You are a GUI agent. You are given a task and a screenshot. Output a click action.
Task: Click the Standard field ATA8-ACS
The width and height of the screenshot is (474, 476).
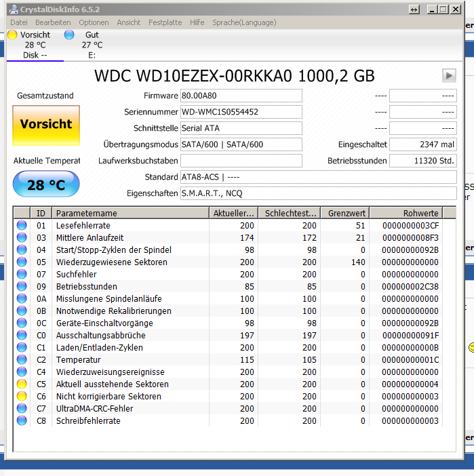pyautogui.click(x=319, y=177)
